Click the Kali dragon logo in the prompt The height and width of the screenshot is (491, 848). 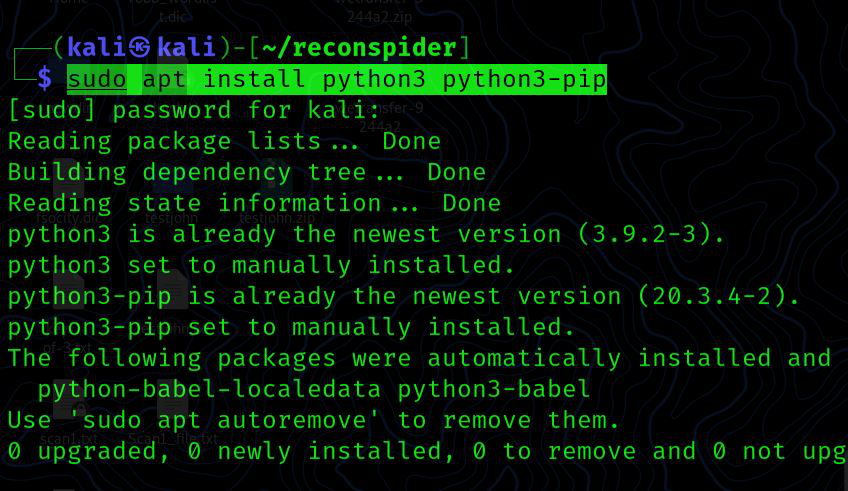pyautogui.click(x=140, y=47)
